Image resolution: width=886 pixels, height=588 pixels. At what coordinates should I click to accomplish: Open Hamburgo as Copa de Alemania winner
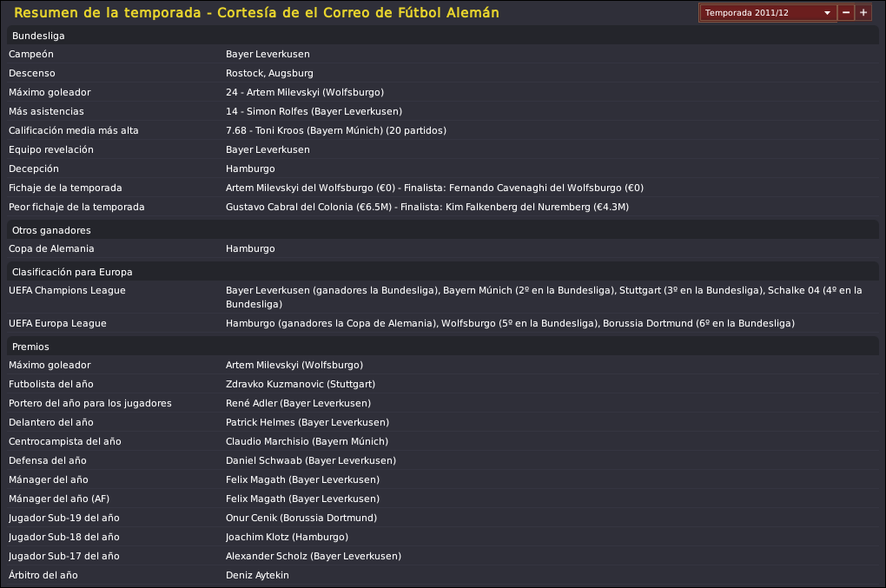point(250,249)
